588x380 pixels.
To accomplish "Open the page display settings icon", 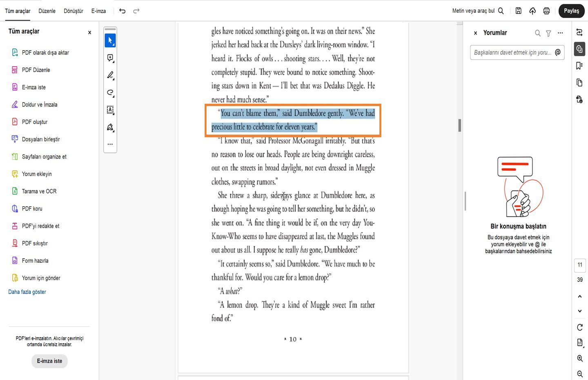I will pos(580,342).
